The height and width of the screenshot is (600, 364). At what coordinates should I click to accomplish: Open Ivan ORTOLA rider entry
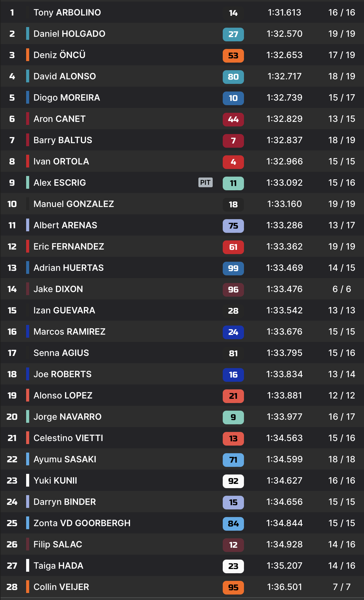[x=61, y=161]
